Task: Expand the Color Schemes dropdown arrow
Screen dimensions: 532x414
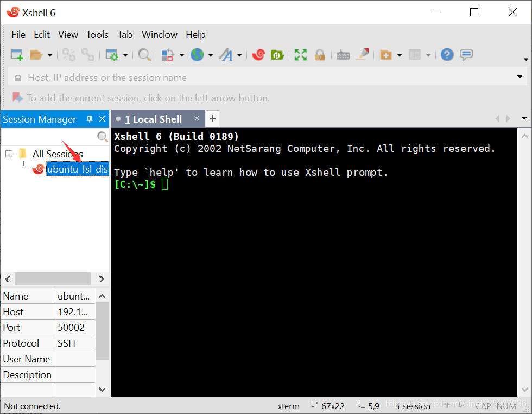Action: click(182, 55)
